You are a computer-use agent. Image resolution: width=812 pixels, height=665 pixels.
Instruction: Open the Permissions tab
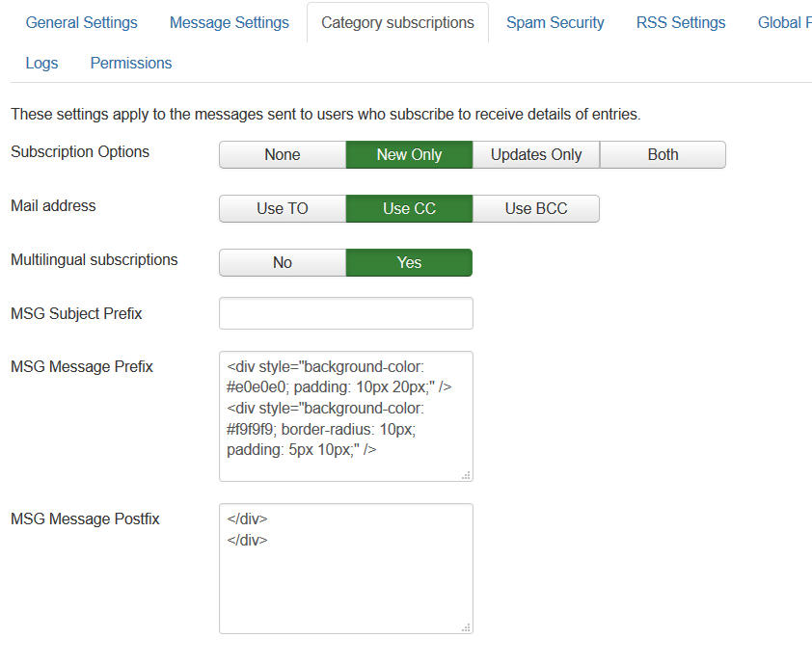(131, 63)
